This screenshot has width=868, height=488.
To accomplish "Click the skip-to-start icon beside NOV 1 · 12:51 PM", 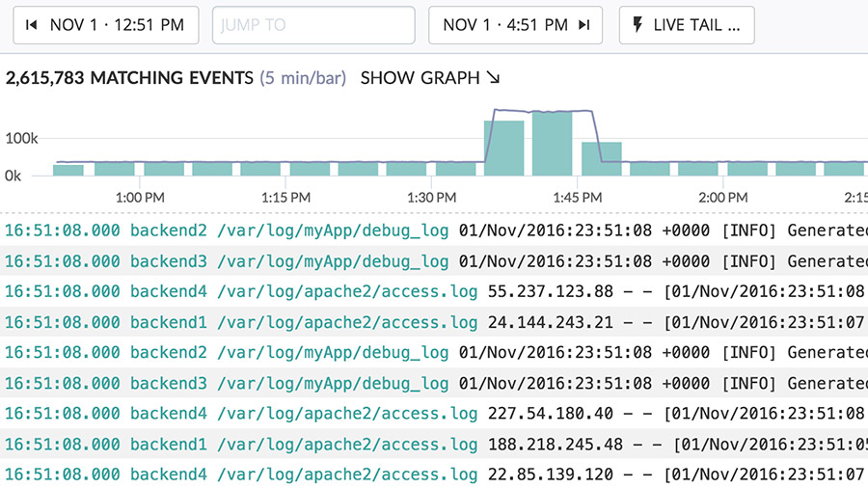I will point(32,26).
